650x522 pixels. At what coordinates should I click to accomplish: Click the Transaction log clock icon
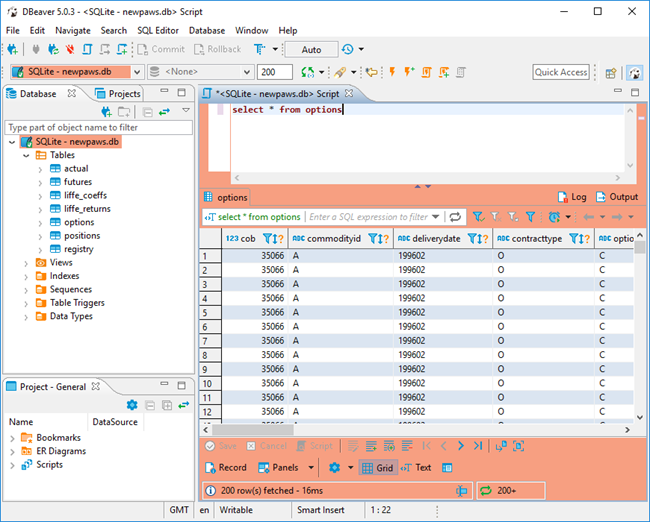pyautogui.click(x=347, y=49)
